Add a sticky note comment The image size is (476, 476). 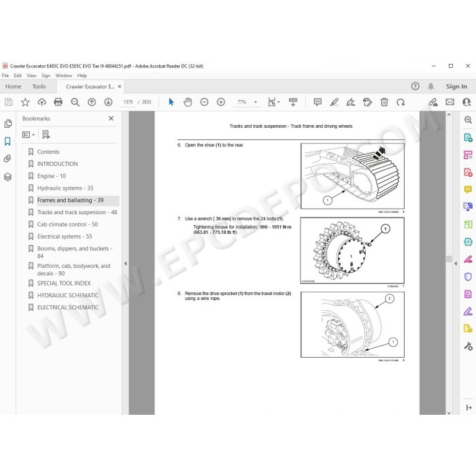318,102
